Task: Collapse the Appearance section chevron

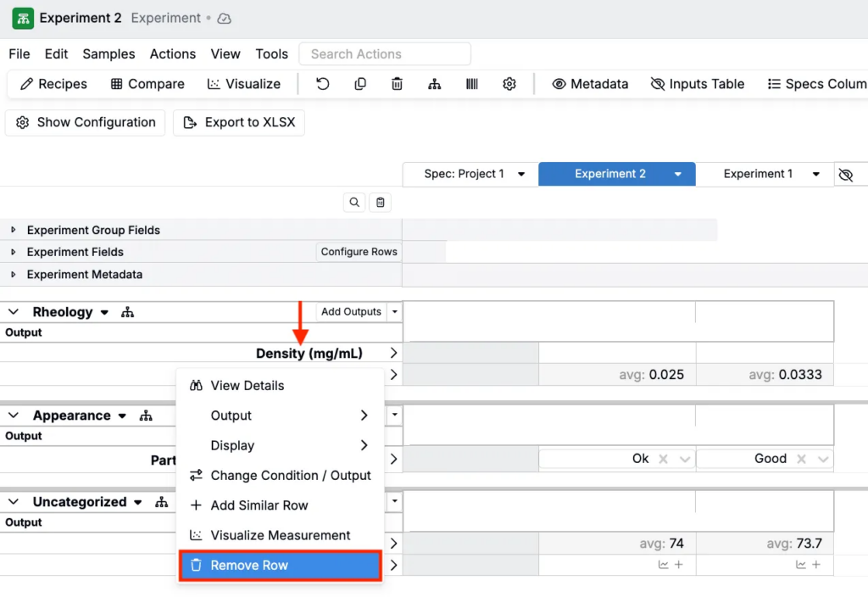Action: pyautogui.click(x=14, y=416)
